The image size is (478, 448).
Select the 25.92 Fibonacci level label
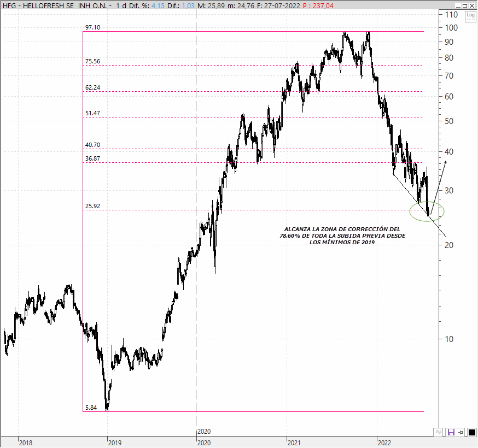click(92, 206)
